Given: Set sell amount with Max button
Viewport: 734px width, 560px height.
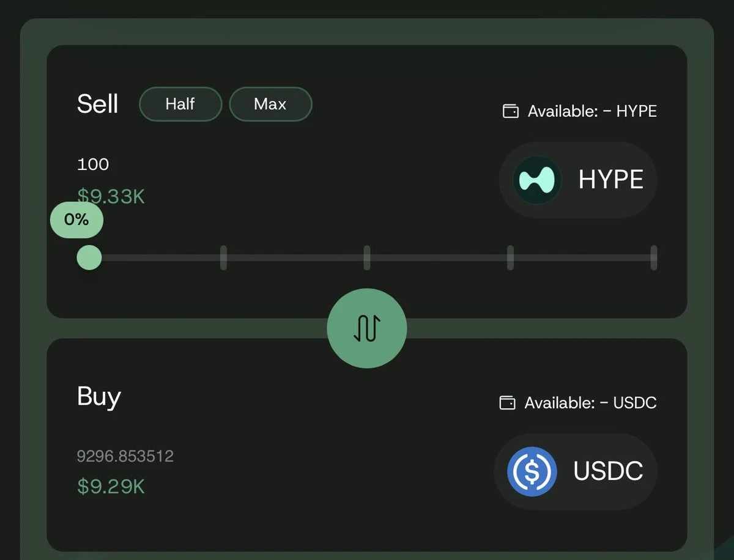Looking at the screenshot, I should click(270, 104).
